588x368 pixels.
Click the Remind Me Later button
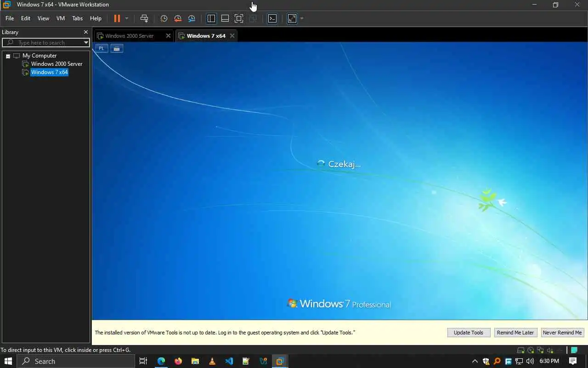point(515,333)
